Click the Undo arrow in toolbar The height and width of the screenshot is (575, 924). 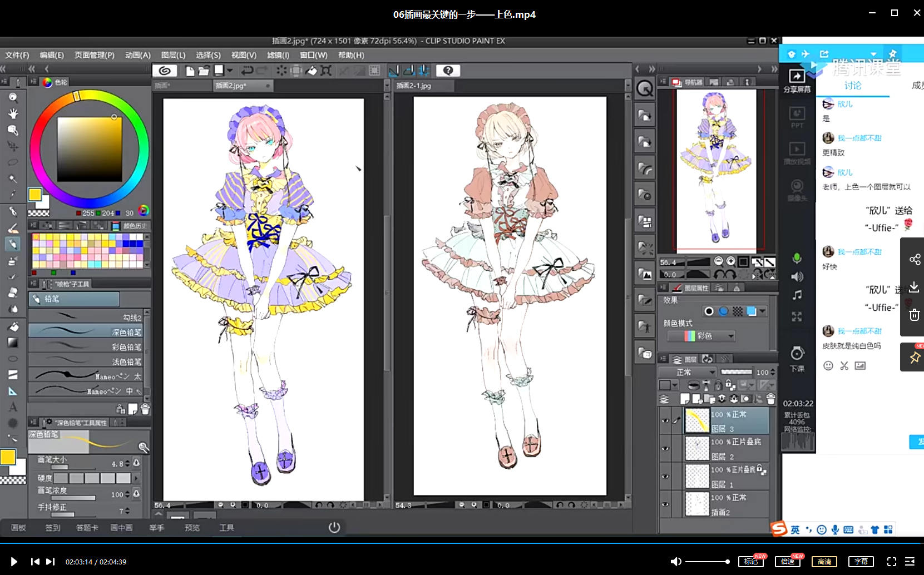pos(247,71)
